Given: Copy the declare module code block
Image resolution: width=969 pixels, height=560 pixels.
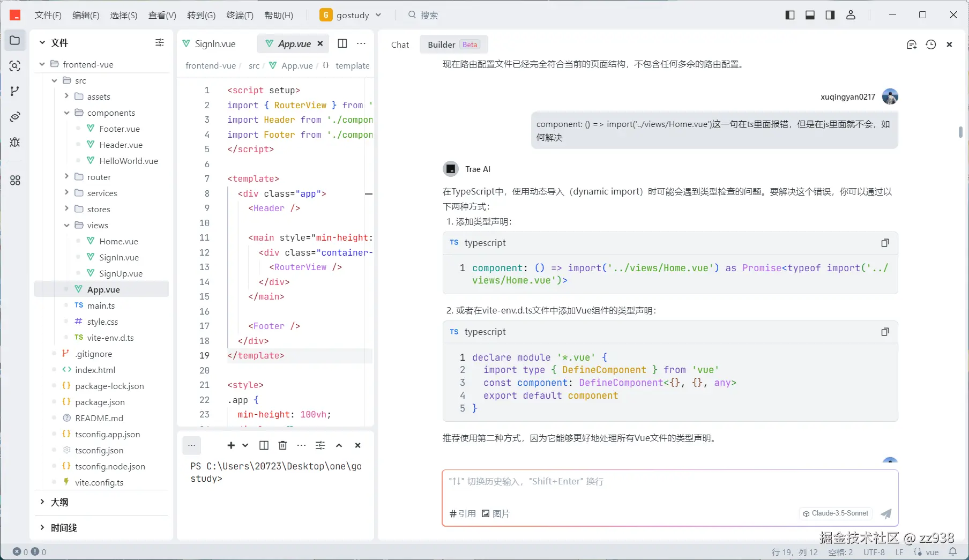Looking at the screenshot, I should [x=885, y=332].
